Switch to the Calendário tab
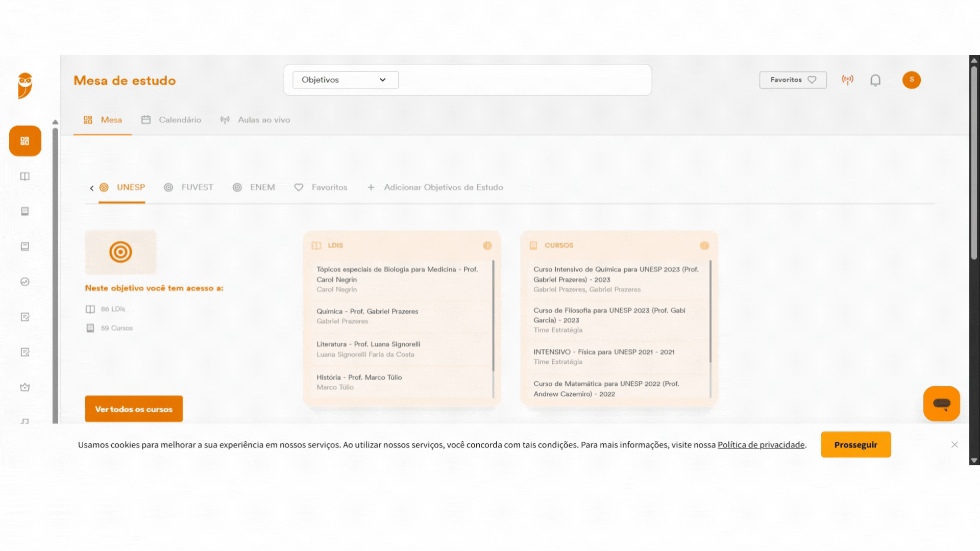Screen dimensions: 980x551 pos(171,120)
